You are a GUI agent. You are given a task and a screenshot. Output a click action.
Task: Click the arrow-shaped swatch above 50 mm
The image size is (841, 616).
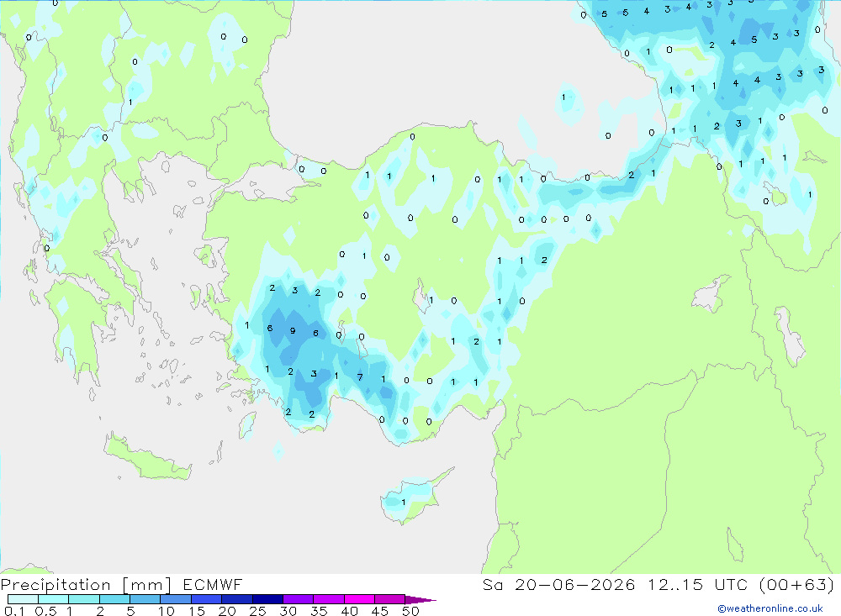(420, 599)
